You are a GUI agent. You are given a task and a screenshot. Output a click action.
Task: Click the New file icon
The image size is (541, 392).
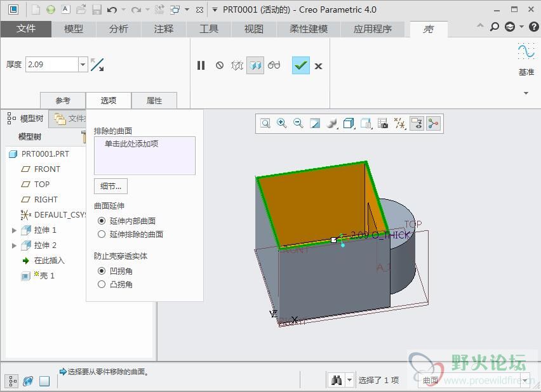coord(36,10)
